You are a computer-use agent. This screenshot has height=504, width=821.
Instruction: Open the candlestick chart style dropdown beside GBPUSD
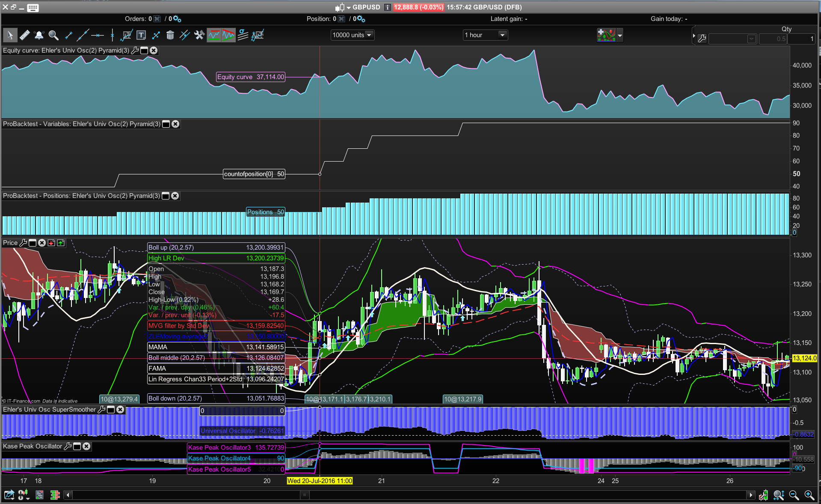tap(343, 7)
